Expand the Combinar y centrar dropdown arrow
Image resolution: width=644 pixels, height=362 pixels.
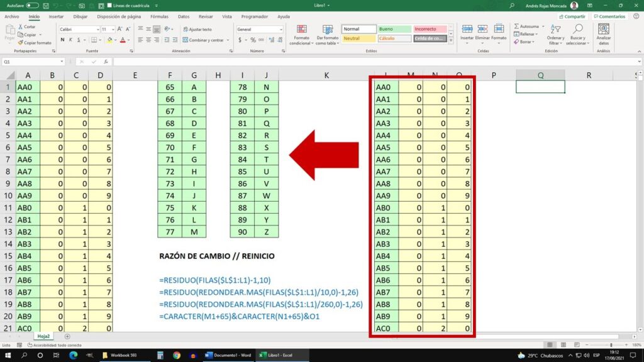(228, 40)
